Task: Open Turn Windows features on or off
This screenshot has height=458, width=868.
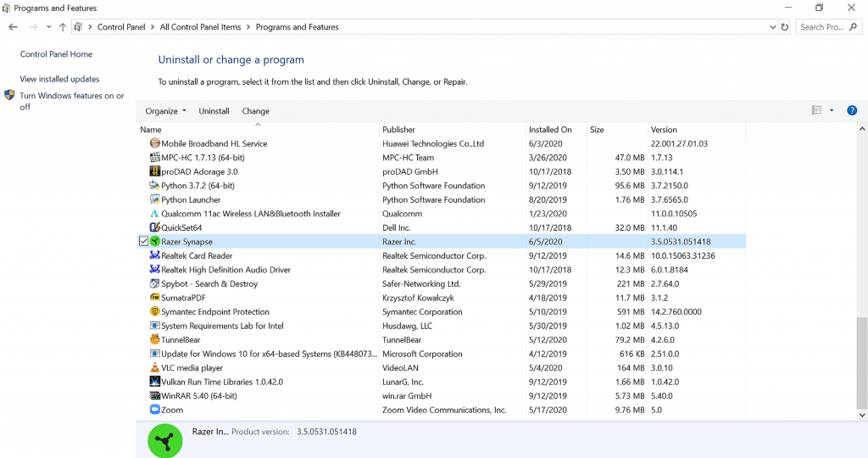Action: (72, 101)
